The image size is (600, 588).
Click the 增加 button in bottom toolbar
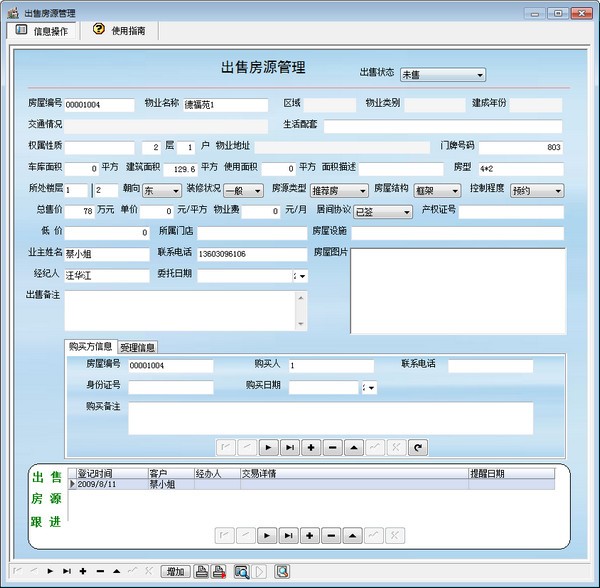[x=176, y=571]
